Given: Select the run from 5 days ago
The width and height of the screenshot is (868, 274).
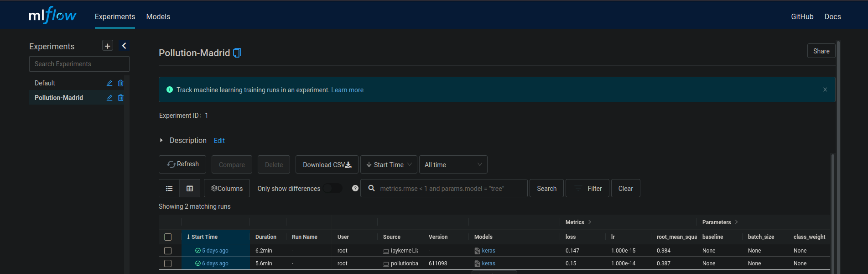Looking at the screenshot, I should (x=168, y=251).
